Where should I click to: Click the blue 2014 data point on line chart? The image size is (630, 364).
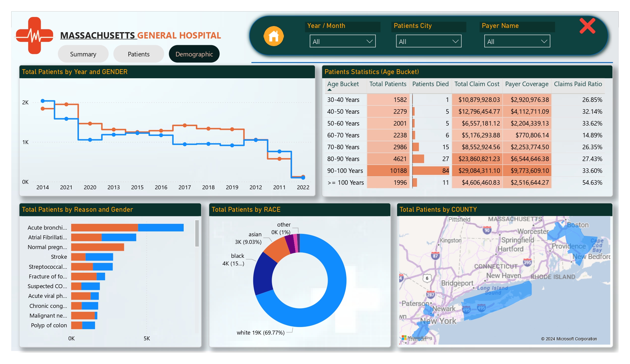pos(43,101)
